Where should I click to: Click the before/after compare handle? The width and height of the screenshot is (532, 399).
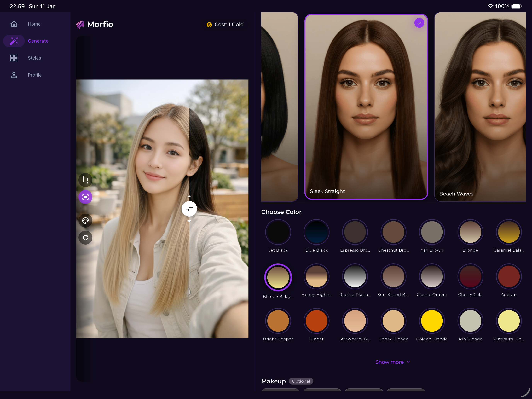(189, 209)
